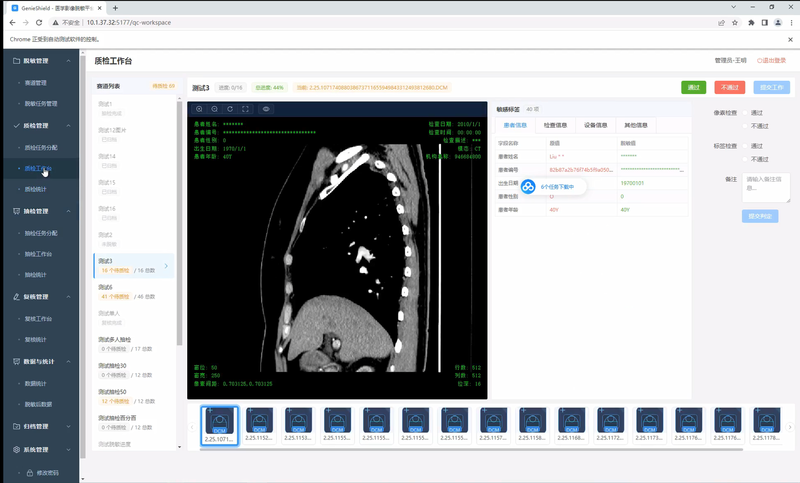The height and width of the screenshot is (483, 800).
Task: Click the 备注 remarks text area
Action: (765, 187)
